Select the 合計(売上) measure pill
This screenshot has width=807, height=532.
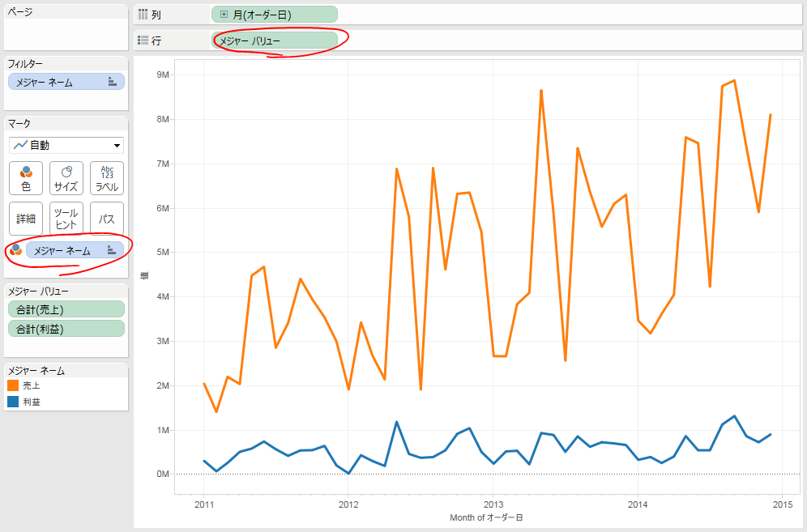coord(66,309)
